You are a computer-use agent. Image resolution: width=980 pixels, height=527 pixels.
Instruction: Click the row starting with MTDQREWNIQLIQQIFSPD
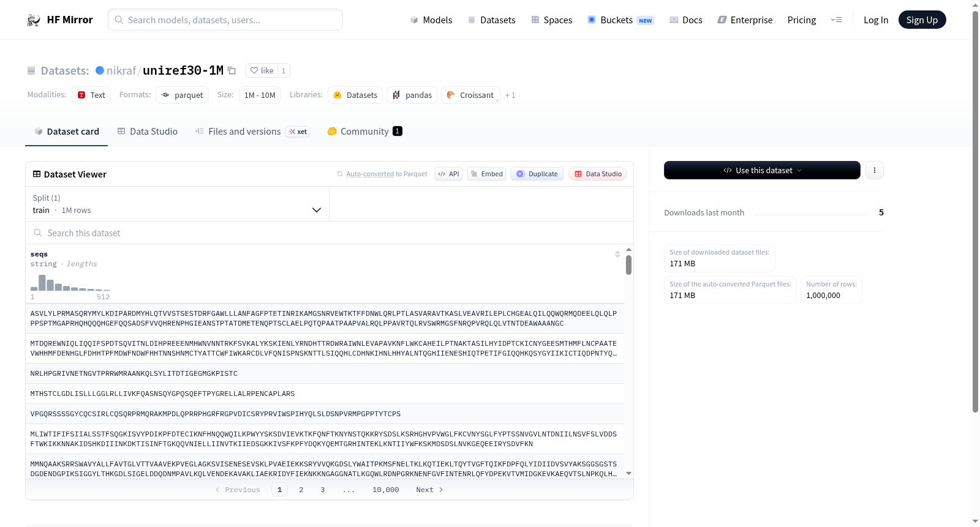coord(325,348)
